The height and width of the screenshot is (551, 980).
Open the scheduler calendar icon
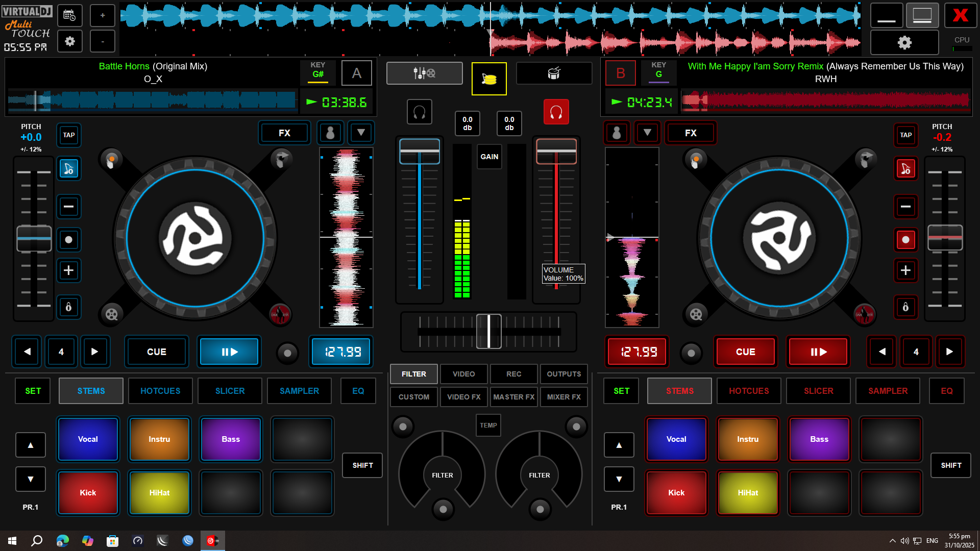(69, 15)
